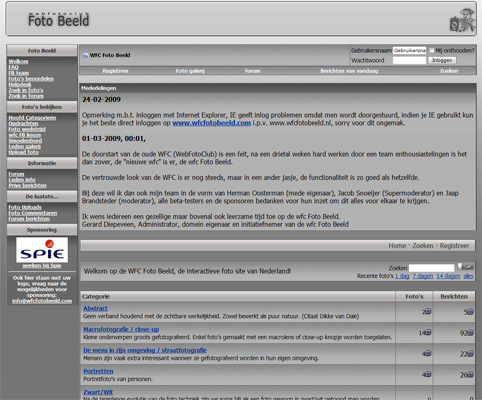Open Zoeken in the top navigation bar

(x=449, y=71)
